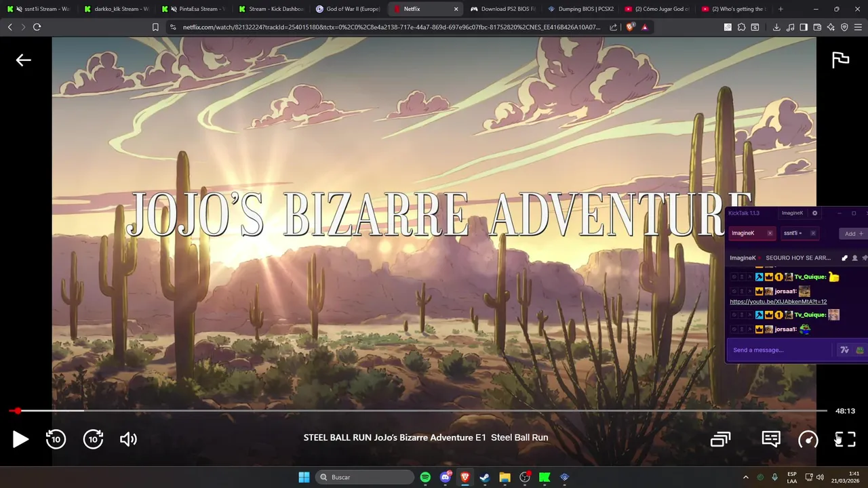Switch to Dumping BIOS PCSX2 tab
The image size is (868, 488).
click(581, 9)
